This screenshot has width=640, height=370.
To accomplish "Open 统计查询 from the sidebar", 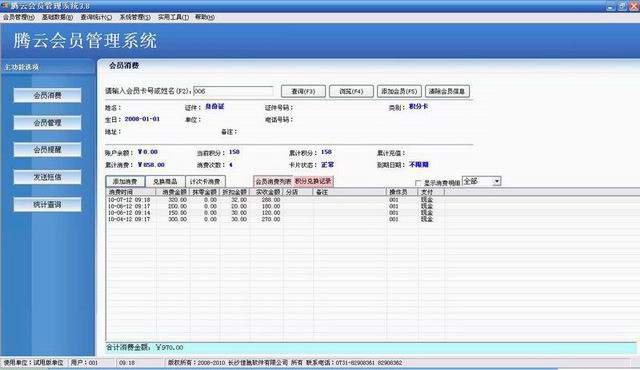I will tap(47, 204).
